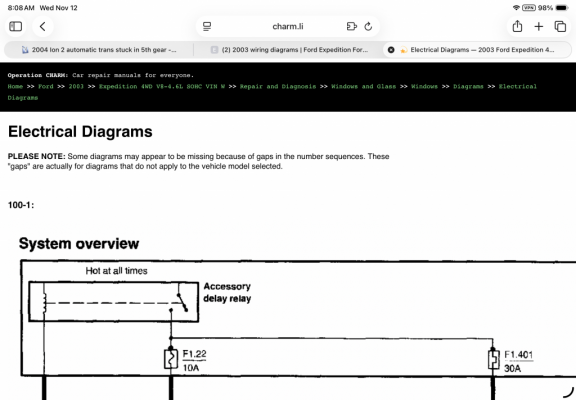Open page settings reader icon in address bar
This screenshot has width=576, height=400.
[207, 26]
